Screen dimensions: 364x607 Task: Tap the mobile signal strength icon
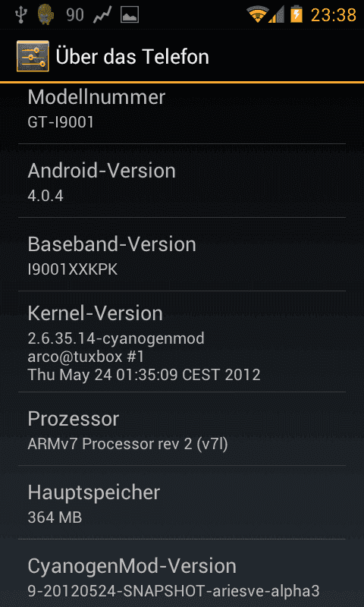point(276,15)
